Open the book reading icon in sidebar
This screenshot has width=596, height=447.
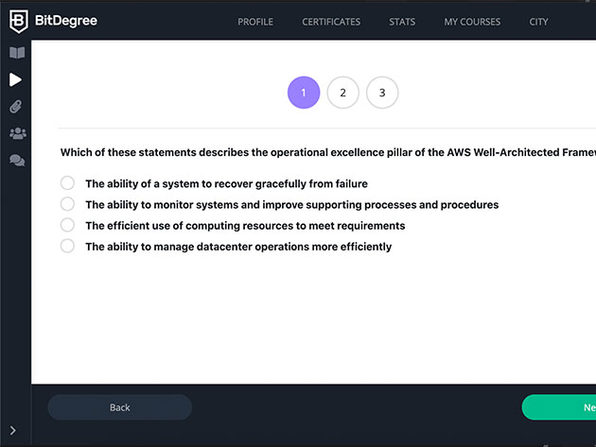point(17,52)
